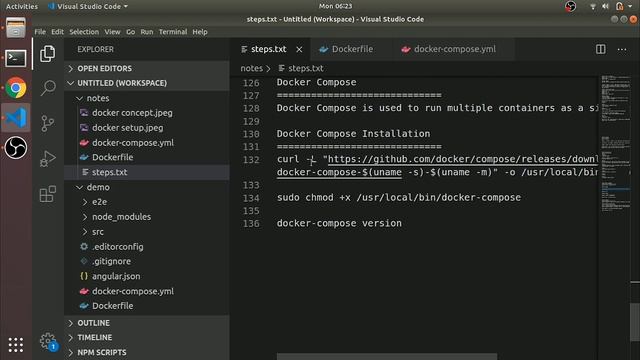The height and width of the screenshot is (360, 640).
Task: Open the View menu
Action: tap(112, 32)
